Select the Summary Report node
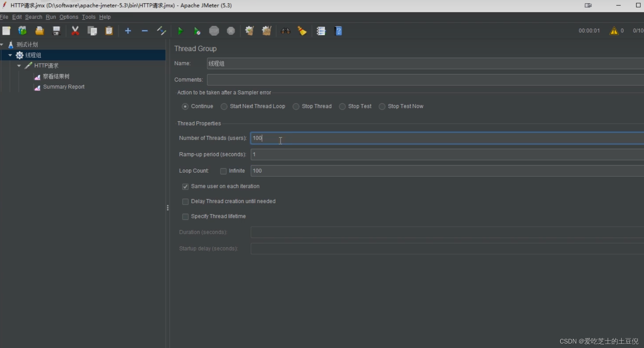The image size is (644, 348). pyautogui.click(x=64, y=87)
